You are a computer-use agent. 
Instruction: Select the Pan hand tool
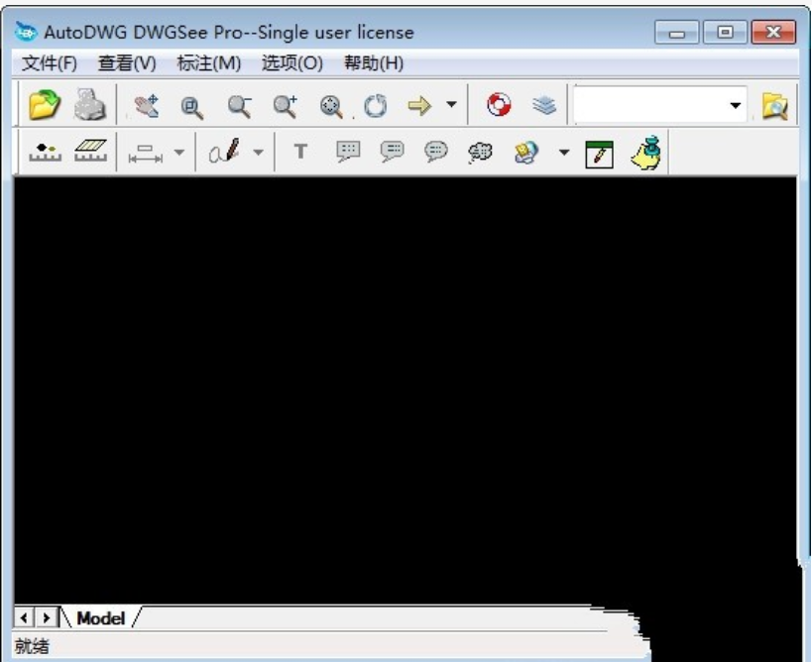[x=147, y=106]
